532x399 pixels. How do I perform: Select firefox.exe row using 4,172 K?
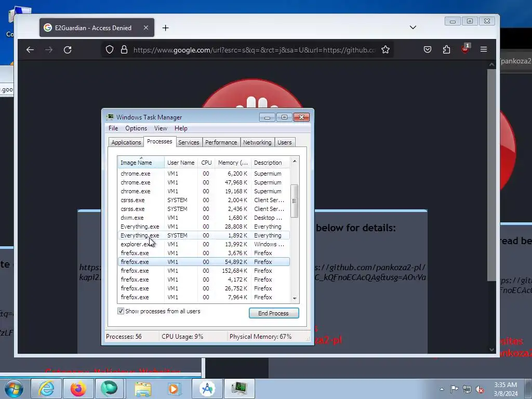tap(204, 280)
